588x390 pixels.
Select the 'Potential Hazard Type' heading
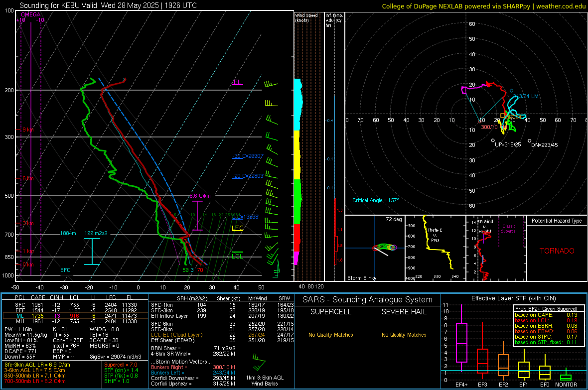pyautogui.click(x=557, y=221)
